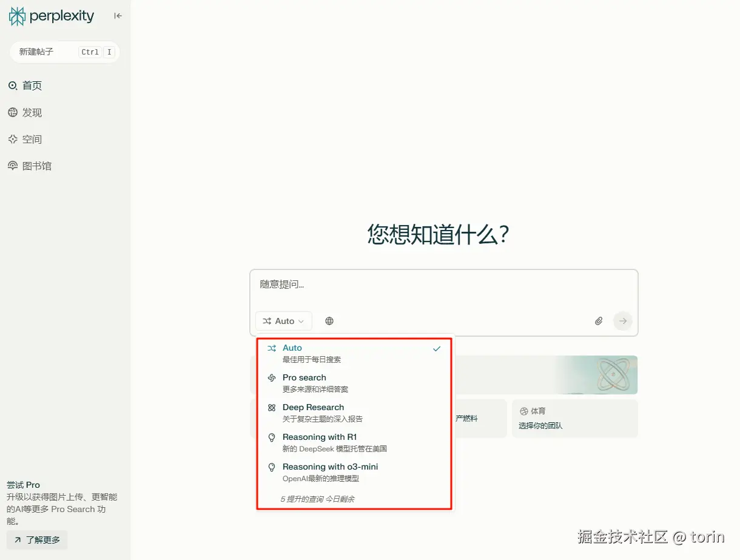Image resolution: width=740 pixels, height=560 pixels.
Task: Attach a file with the paperclip icon
Action: coord(599,321)
